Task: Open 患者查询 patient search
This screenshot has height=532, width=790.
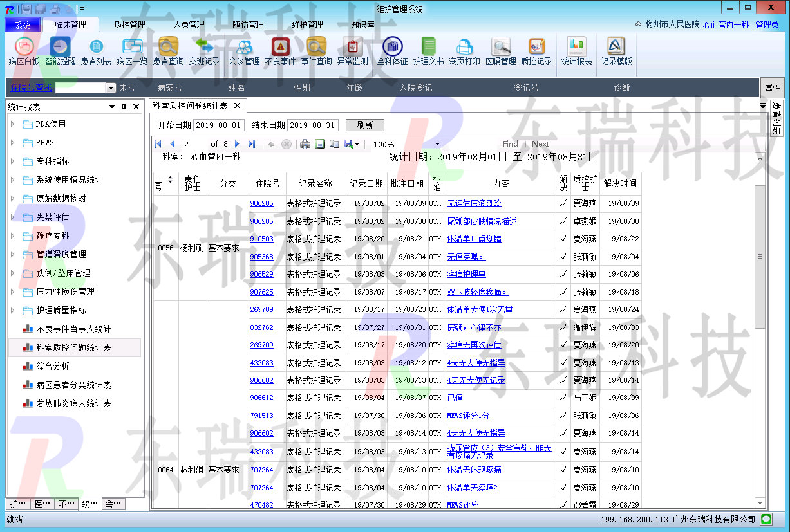Action: coord(168,51)
